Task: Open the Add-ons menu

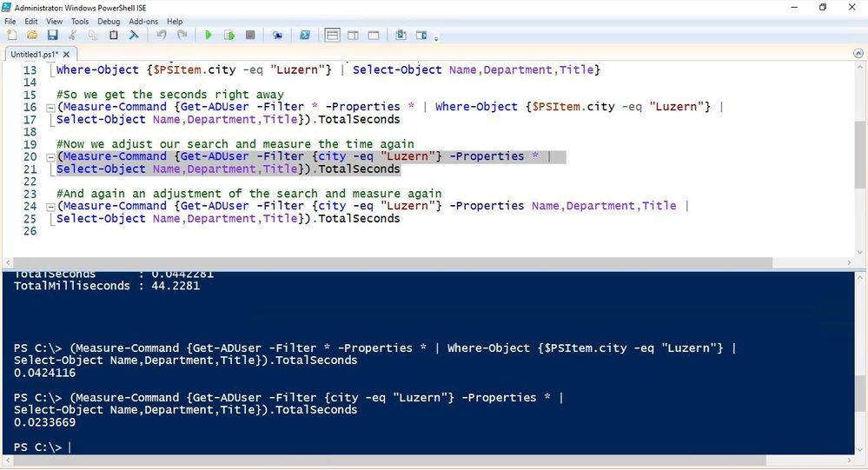Action: click(x=143, y=21)
